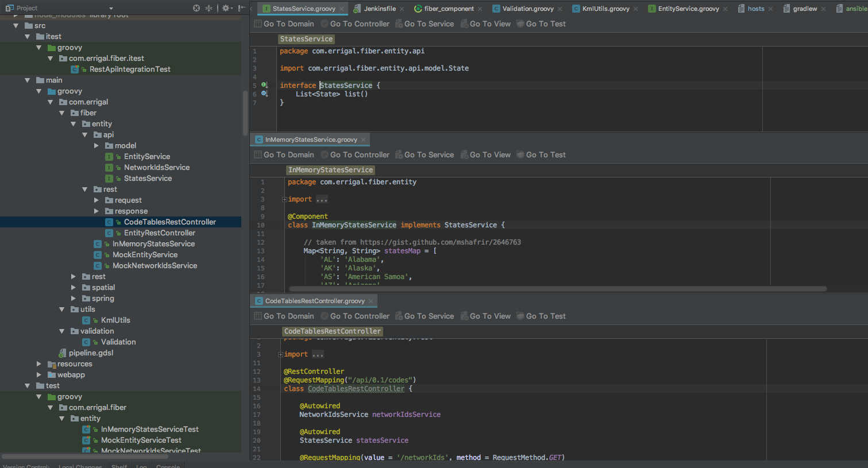Viewport: 868px width, 468px height.
Task: Collapse the utils folder
Action: (x=62, y=310)
